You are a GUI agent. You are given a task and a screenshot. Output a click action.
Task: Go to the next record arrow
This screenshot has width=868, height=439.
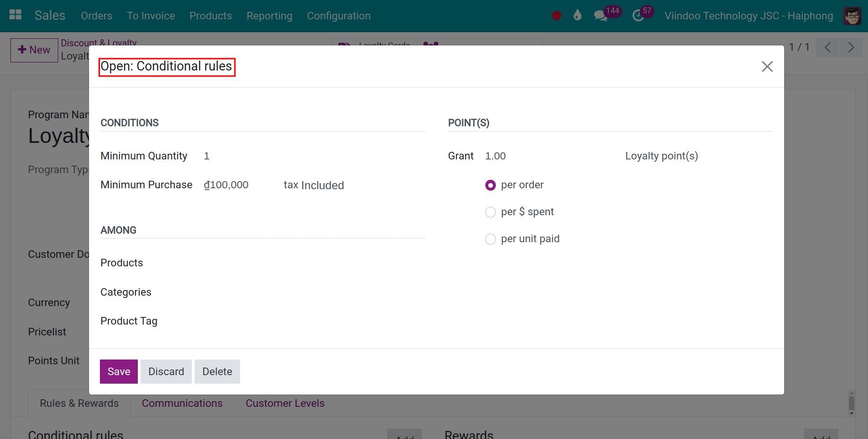click(851, 47)
